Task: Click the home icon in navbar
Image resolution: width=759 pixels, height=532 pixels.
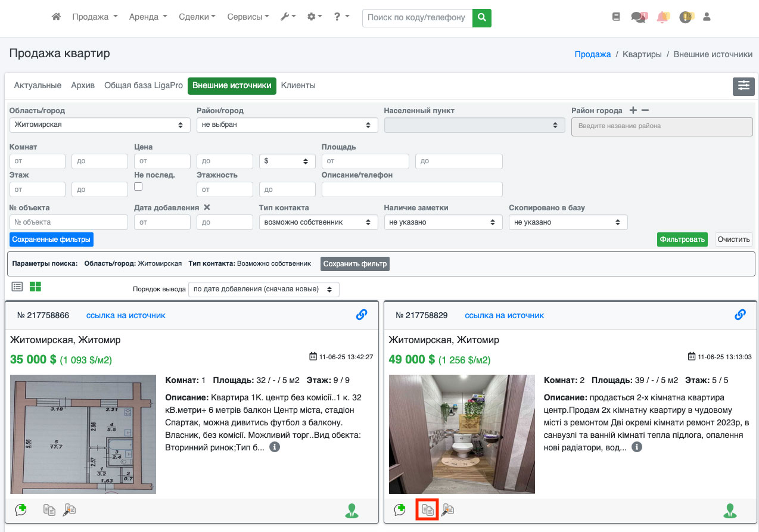Action: tap(57, 17)
